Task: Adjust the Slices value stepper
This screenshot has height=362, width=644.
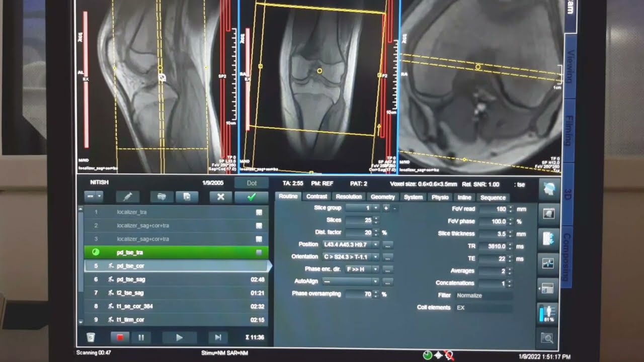Action: point(376,220)
